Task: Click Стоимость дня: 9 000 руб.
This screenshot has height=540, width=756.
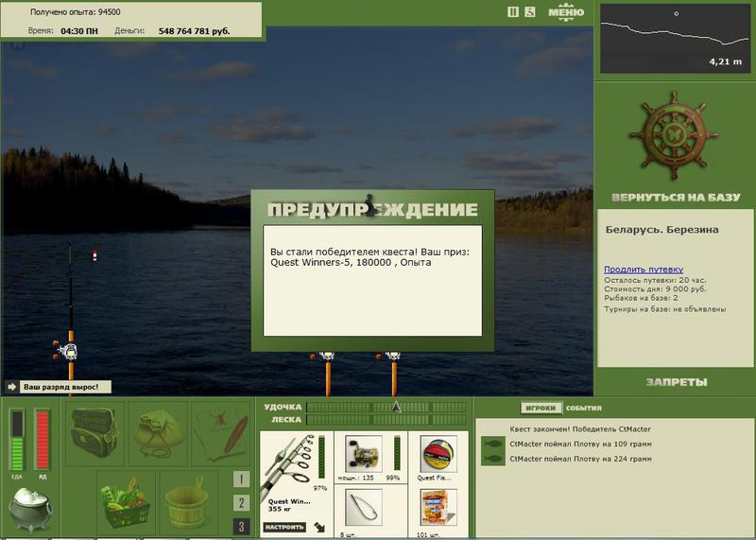Action: (655, 289)
